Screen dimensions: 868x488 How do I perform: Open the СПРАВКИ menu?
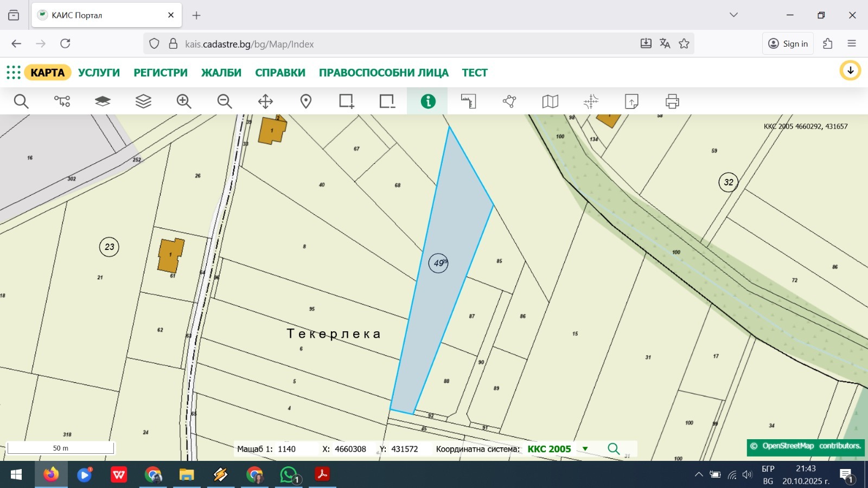click(x=280, y=73)
